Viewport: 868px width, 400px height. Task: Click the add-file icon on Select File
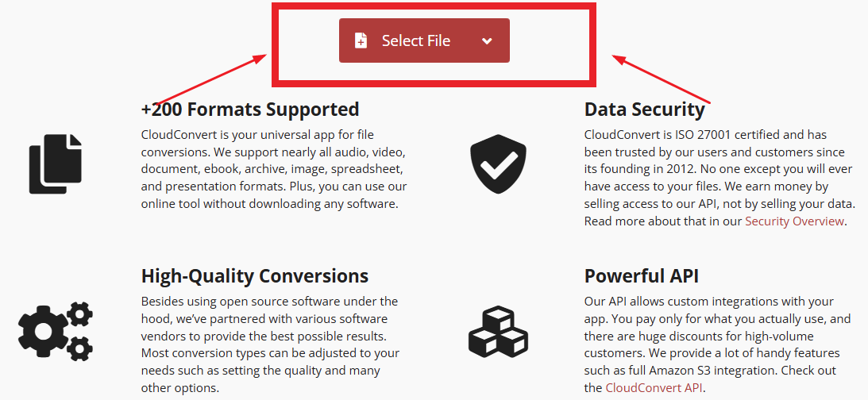point(361,41)
